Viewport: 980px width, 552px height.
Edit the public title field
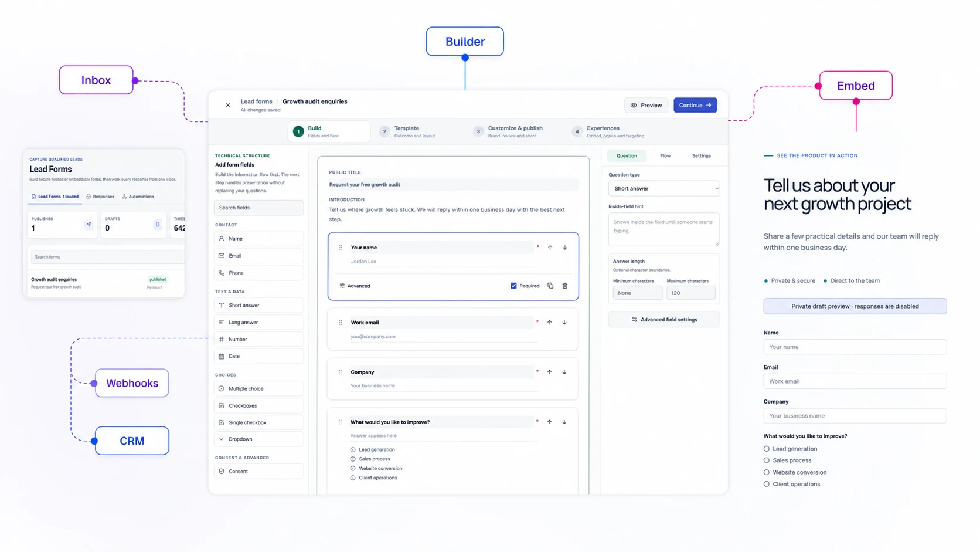click(x=453, y=185)
